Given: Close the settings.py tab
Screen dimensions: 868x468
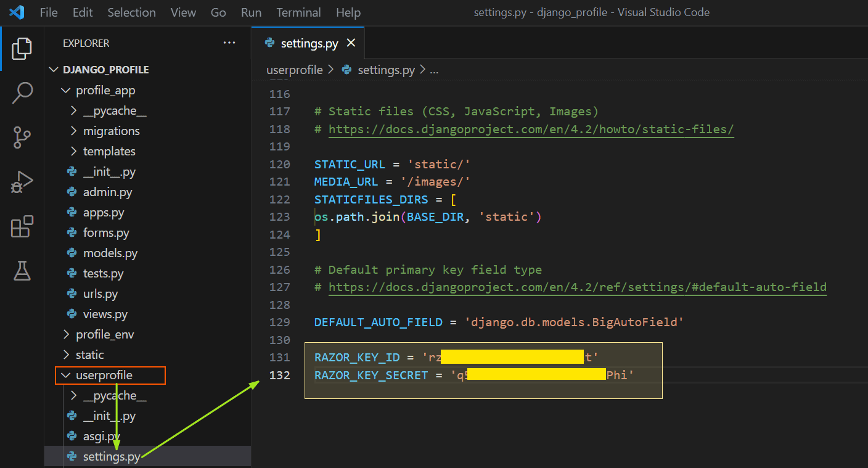Looking at the screenshot, I should click(351, 43).
